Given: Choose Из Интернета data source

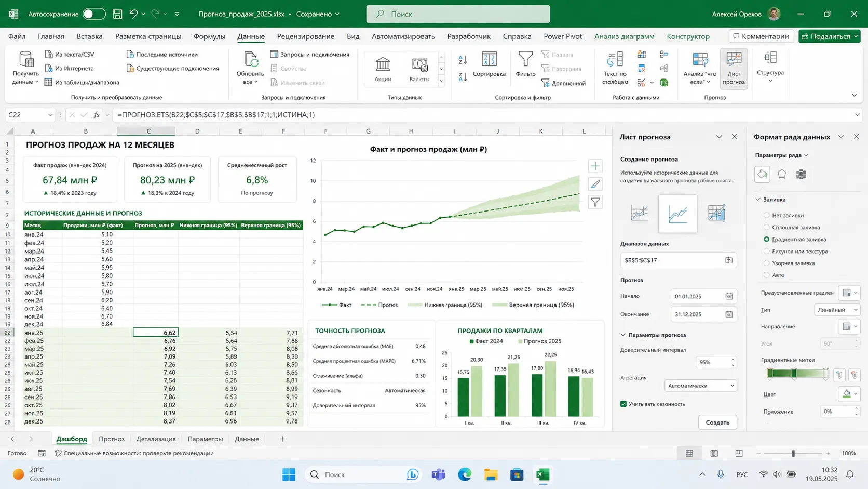Looking at the screenshot, I should coord(69,68).
